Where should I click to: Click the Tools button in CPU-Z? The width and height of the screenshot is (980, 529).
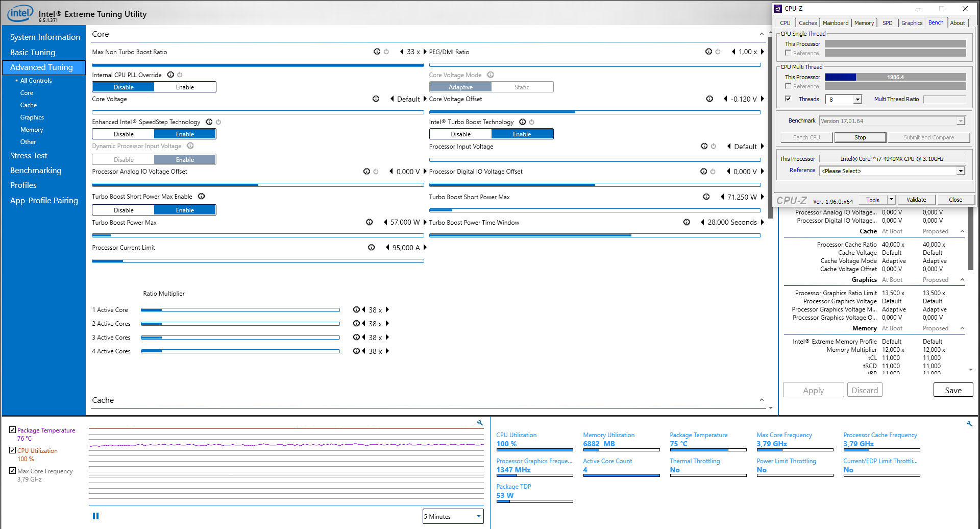click(x=873, y=200)
